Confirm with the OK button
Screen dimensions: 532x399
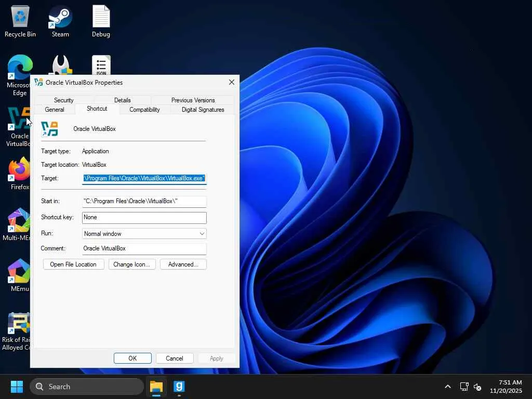132,358
